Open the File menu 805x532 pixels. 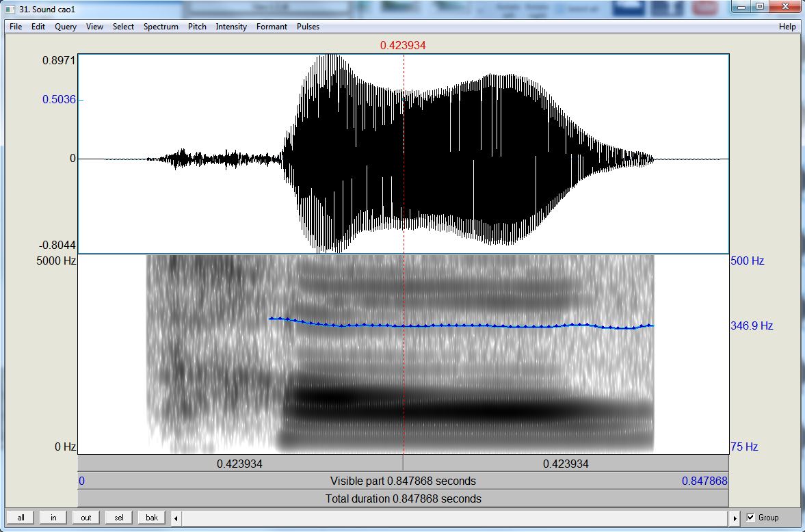point(16,27)
